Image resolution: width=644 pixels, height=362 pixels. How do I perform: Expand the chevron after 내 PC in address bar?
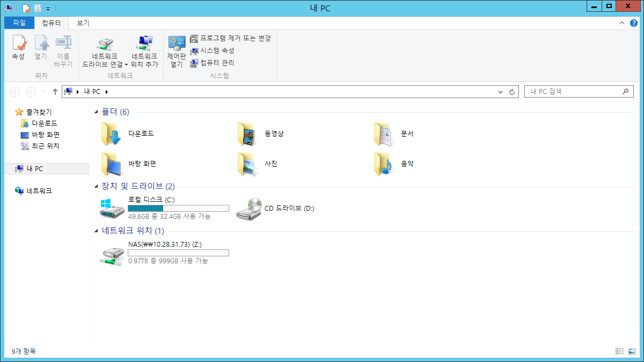click(107, 92)
